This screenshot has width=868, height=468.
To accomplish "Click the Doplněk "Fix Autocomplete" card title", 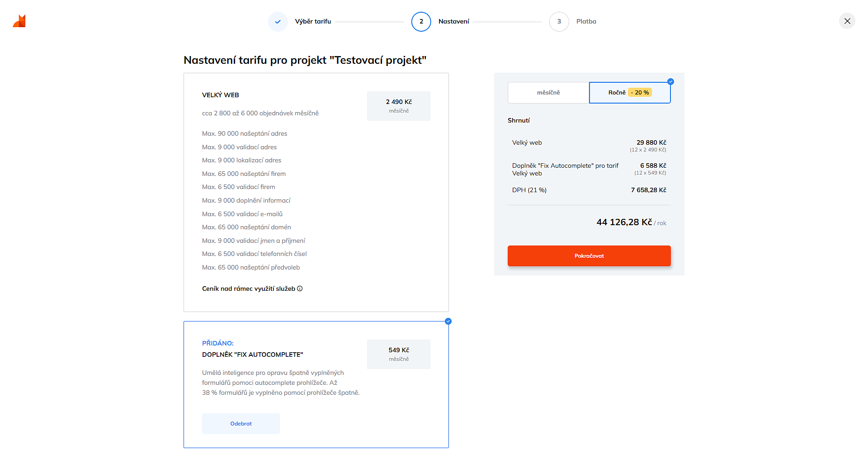I will (252, 355).
